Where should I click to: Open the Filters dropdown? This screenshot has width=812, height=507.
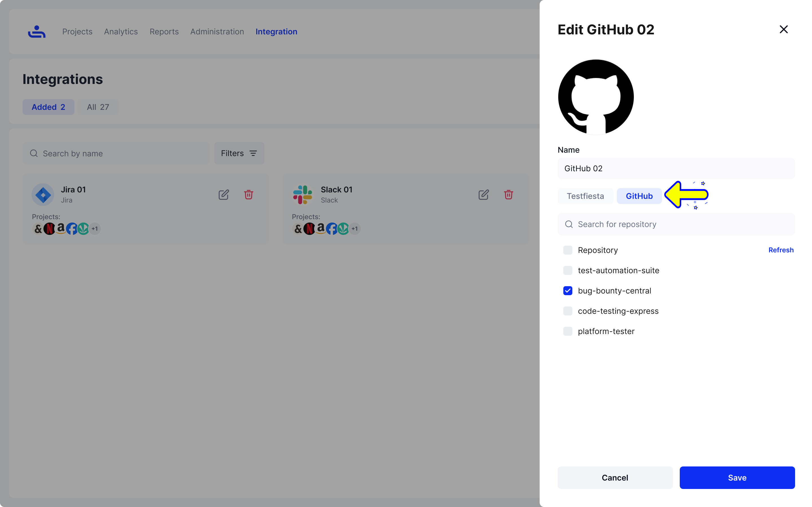pos(239,153)
